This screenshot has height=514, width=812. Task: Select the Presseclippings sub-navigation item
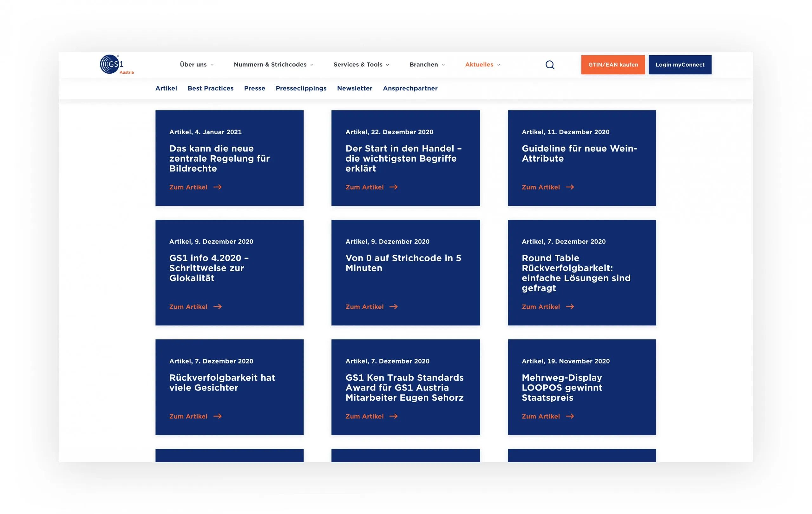pos(301,88)
